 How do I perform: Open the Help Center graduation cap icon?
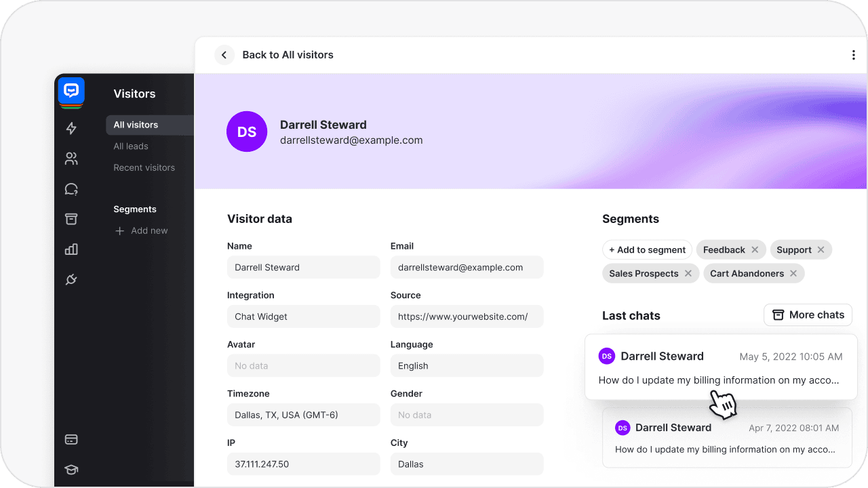[71, 469]
